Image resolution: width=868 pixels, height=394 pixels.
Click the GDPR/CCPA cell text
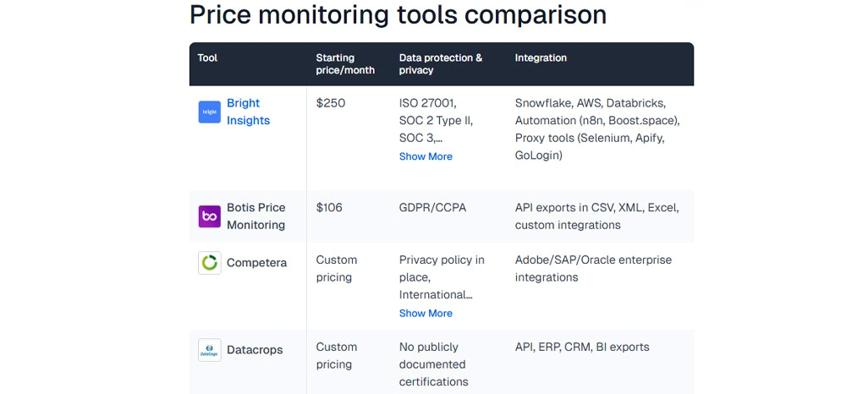click(433, 207)
